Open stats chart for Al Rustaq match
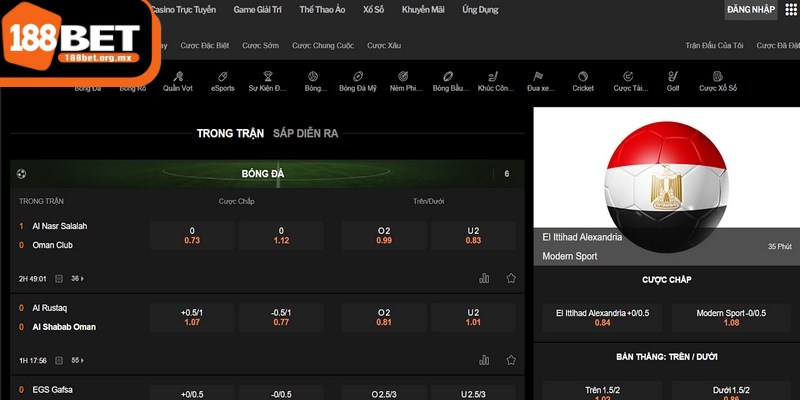 point(484,360)
